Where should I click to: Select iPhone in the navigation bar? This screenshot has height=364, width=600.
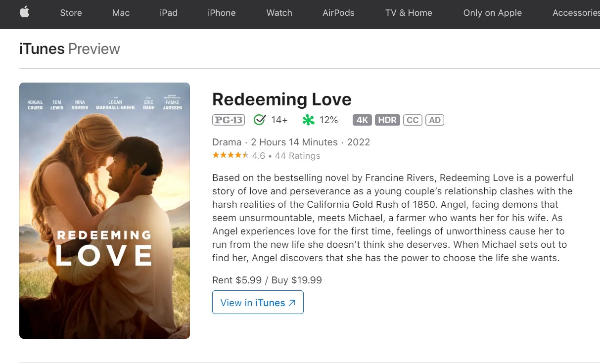(x=222, y=13)
